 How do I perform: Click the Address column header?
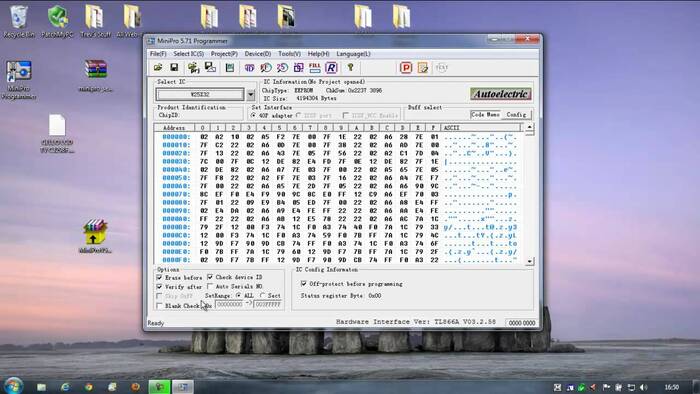(x=174, y=128)
